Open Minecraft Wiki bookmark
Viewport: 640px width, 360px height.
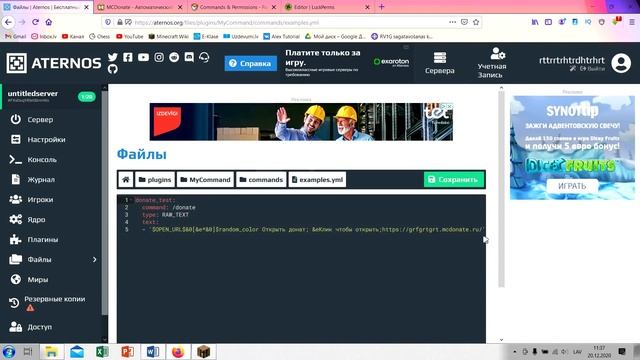(x=168, y=36)
